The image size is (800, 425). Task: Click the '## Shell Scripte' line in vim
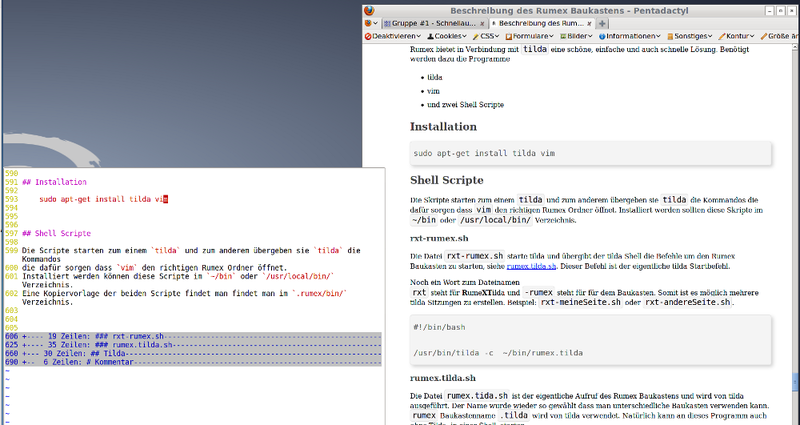(56, 234)
